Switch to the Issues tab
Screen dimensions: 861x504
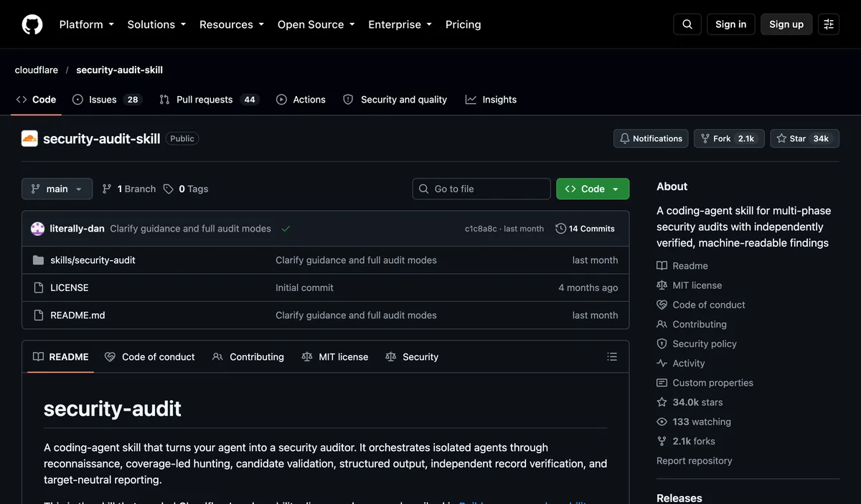107,100
